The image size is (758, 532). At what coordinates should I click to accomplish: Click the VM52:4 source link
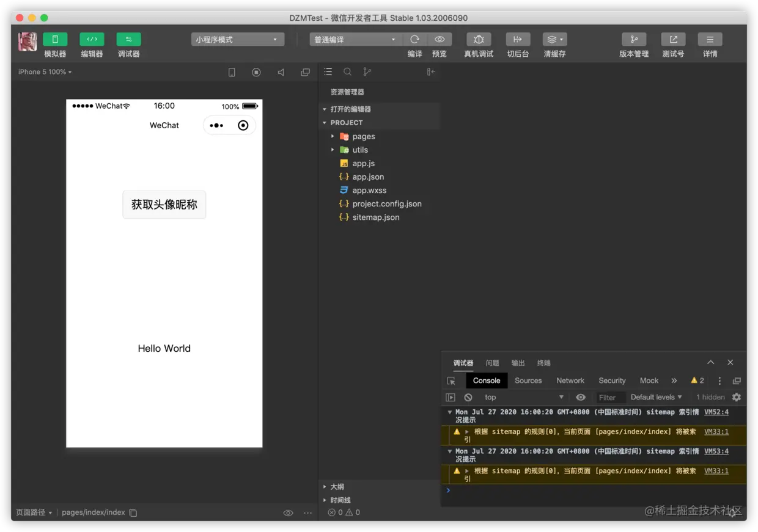[x=716, y=412]
